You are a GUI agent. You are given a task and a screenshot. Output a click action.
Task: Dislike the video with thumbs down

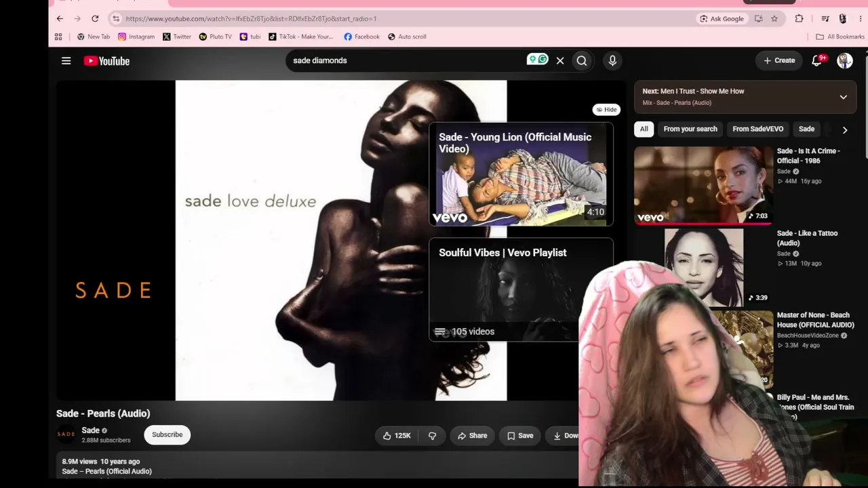tap(432, 436)
